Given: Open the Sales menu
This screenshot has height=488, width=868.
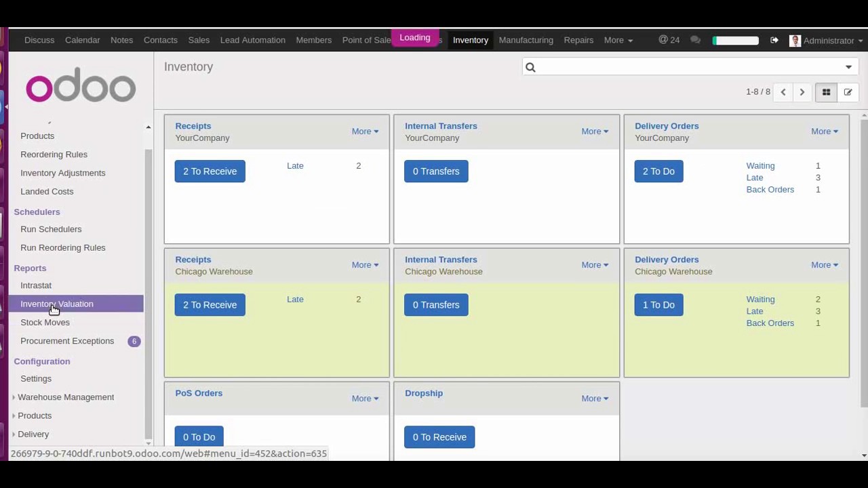Looking at the screenshot, I should click(x=199, y=40).
